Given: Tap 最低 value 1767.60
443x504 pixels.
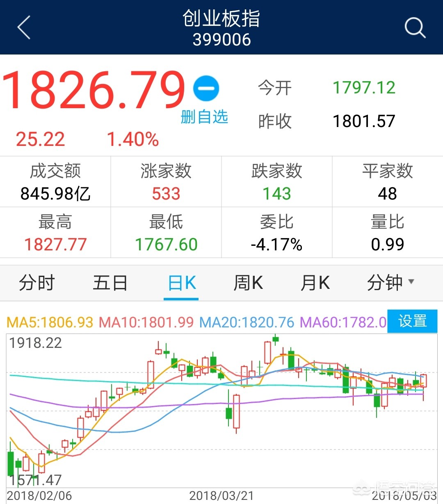Looking at the screenshot, I should point(166,245).
